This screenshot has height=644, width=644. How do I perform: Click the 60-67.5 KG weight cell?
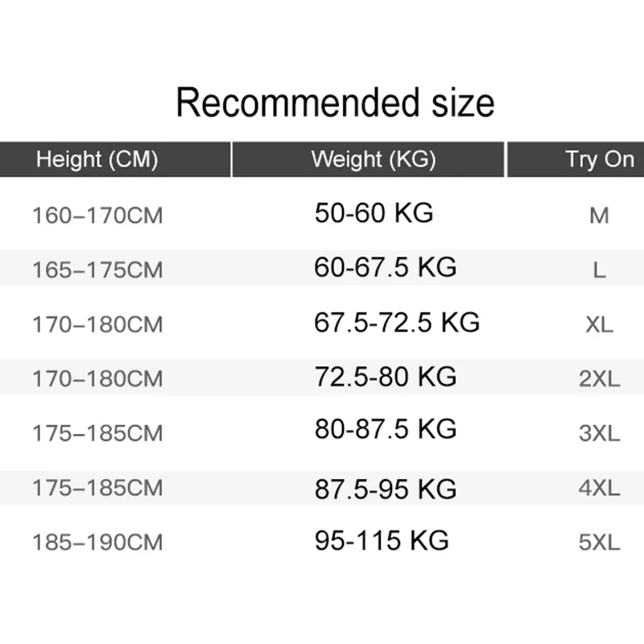[x=385, y=267]
